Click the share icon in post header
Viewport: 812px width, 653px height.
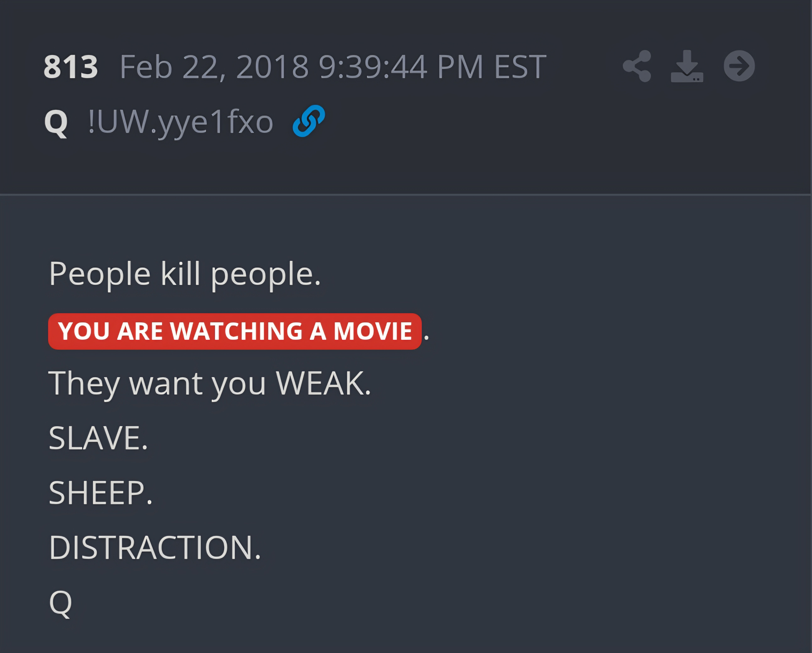(637, 66)
